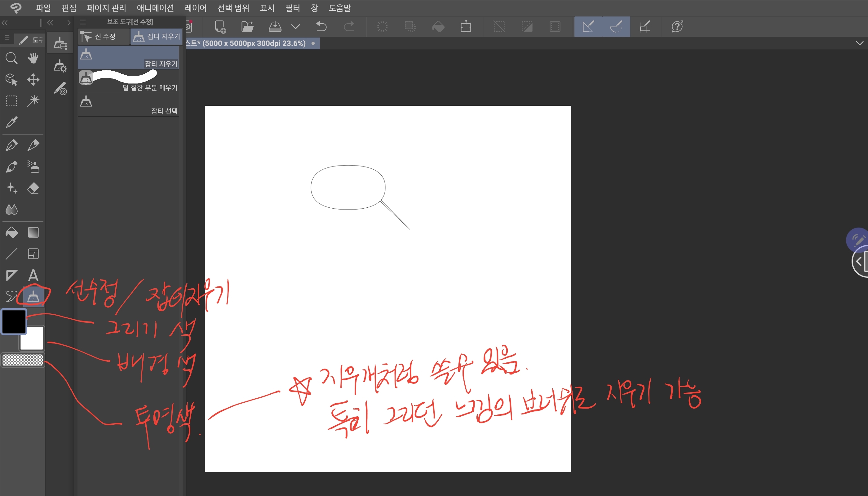
Task: Select the transparent color swatch
Action: click(x=23, y=360)
